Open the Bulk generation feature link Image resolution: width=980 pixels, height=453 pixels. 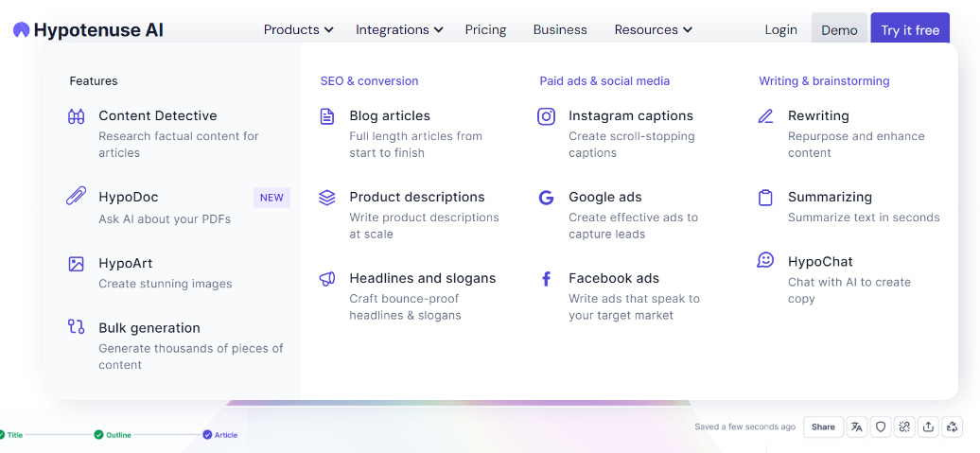tap(149, 327)
